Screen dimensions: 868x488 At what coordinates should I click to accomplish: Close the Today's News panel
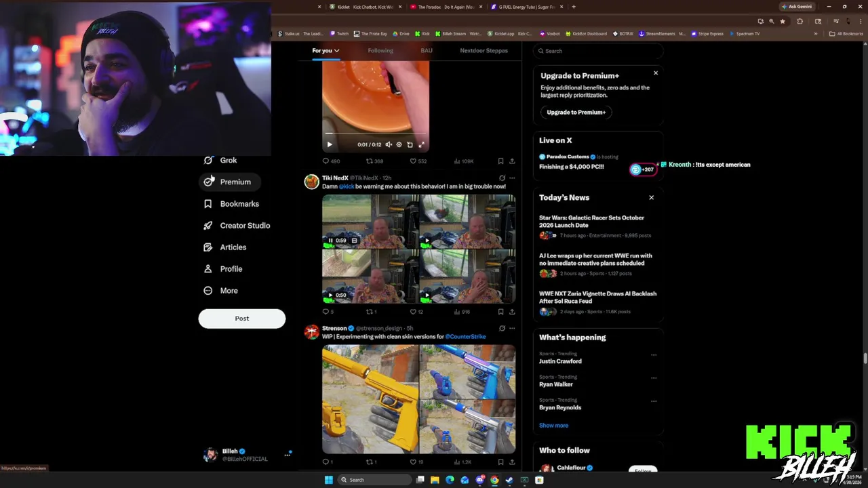(x=651, y=197)
